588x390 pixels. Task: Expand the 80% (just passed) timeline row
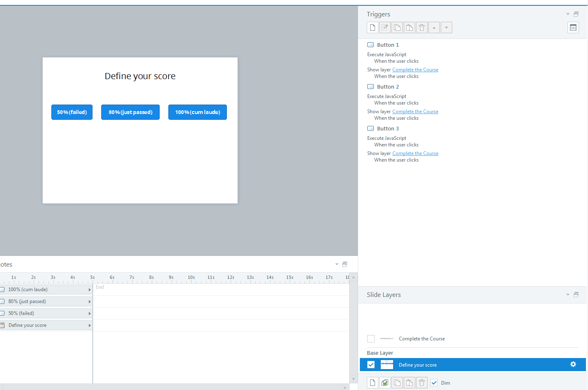(89, 301)
